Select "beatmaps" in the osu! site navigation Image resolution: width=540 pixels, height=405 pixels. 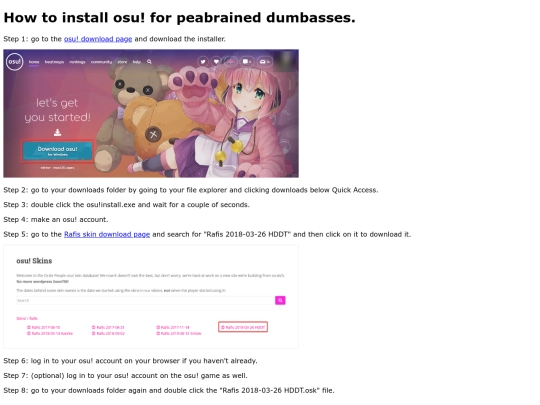pyautogui.click(x=54, y=62)
